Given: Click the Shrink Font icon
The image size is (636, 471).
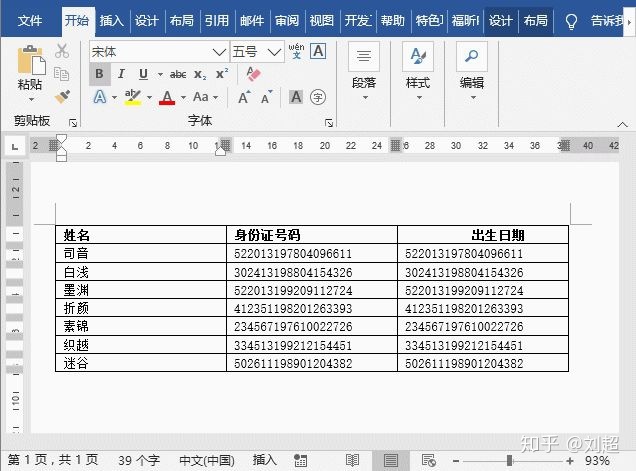Looking at the screenshot, I should coord(266,97).
